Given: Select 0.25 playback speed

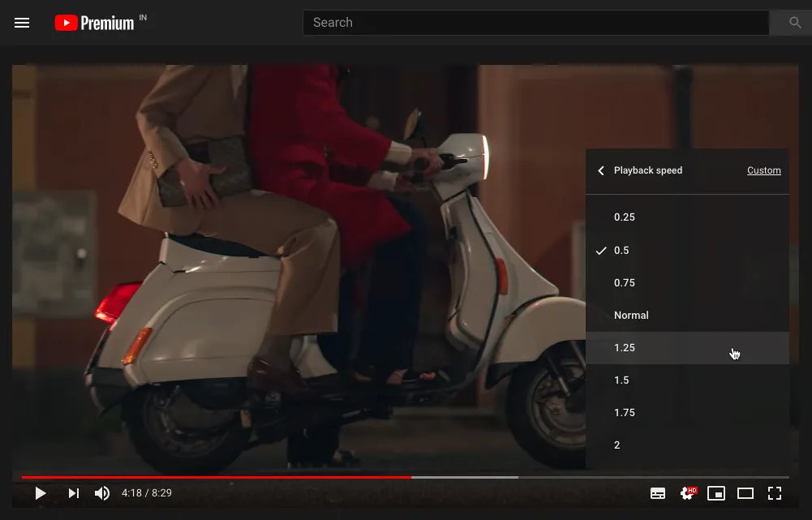Looking at the screenshot, I should pyautogui.click(x=625, y=217).
